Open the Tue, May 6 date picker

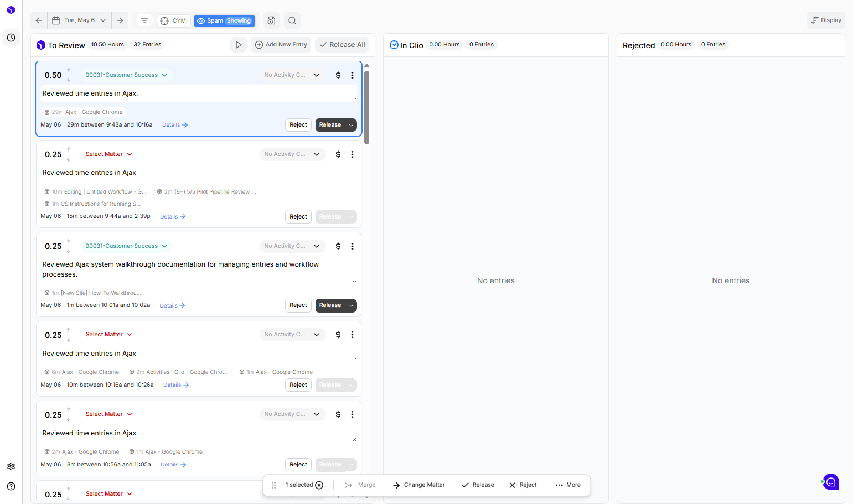coord(79,20)
